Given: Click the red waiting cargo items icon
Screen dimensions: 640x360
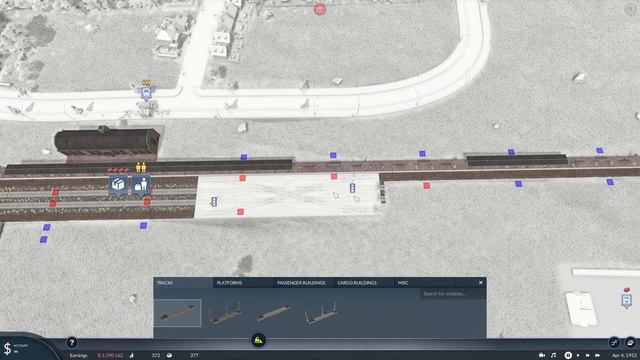Looking at the screenshot, I should pyautogui.click(x=118, y=169).
